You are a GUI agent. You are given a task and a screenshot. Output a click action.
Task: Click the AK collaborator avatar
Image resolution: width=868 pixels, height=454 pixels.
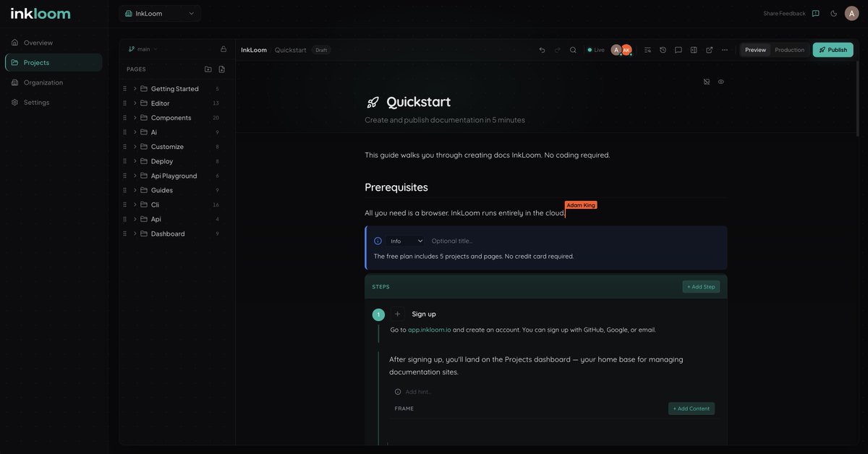(626, 50)
